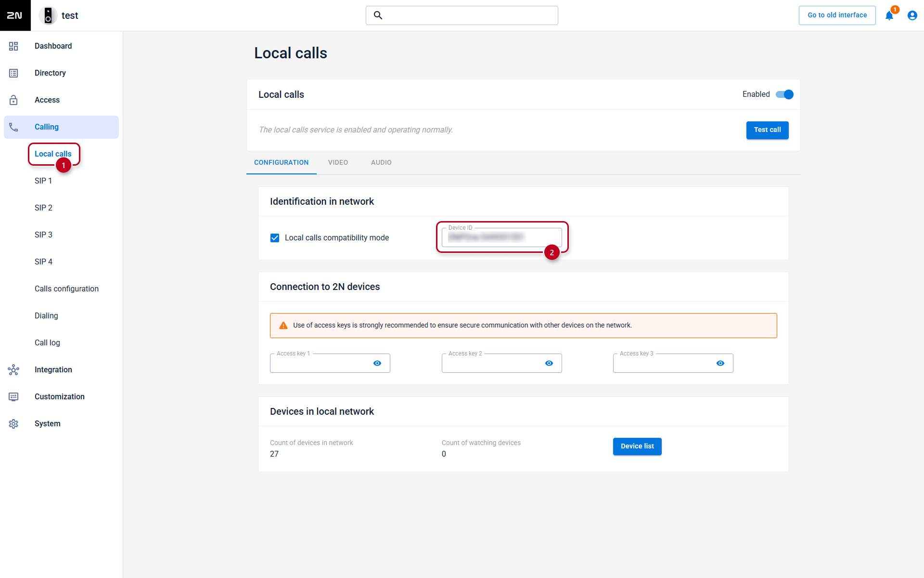Open Calls configuration page

coord(66,289)
